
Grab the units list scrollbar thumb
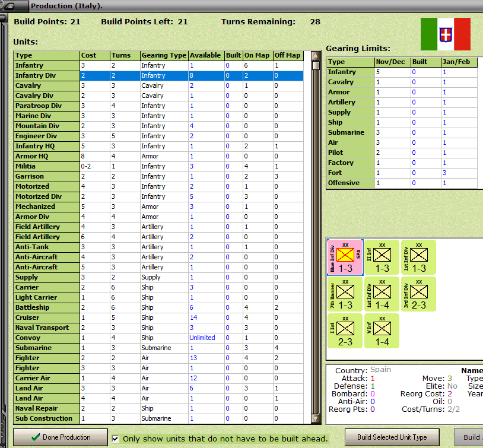point(316,66)
